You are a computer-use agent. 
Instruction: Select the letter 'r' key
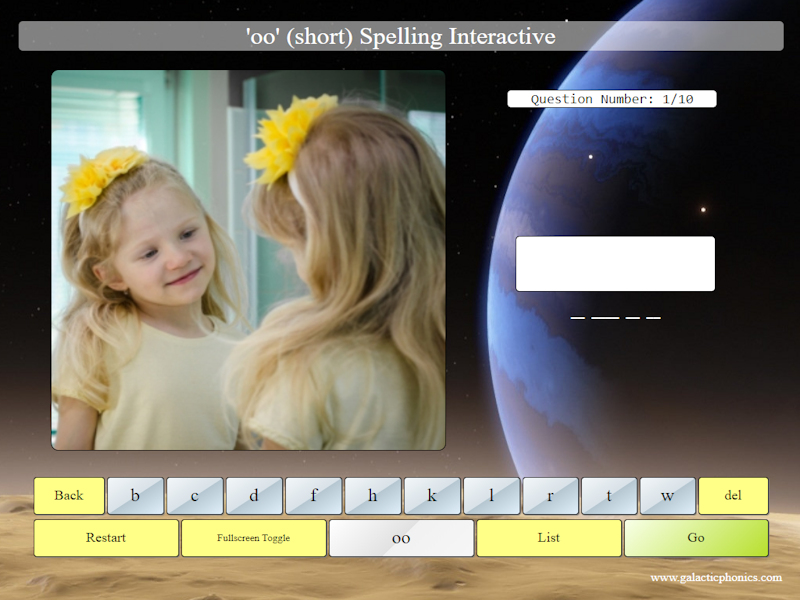click(550, 495)
